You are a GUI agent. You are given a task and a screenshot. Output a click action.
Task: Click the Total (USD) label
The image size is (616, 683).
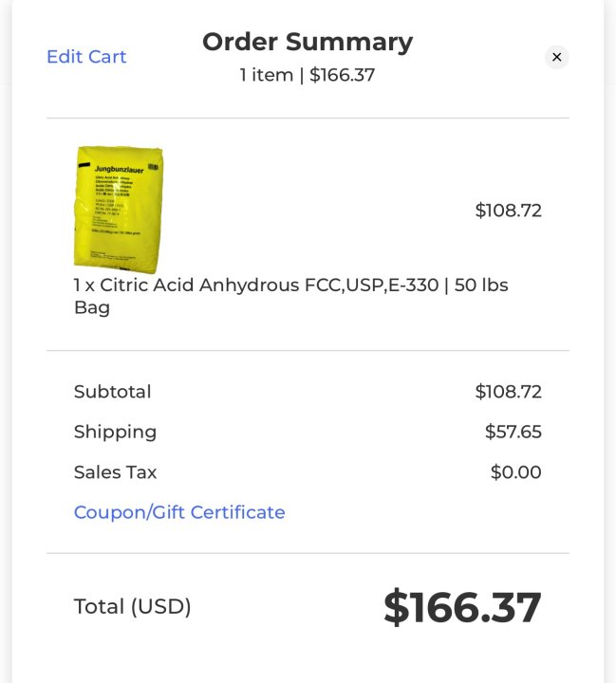pos(132,607)
